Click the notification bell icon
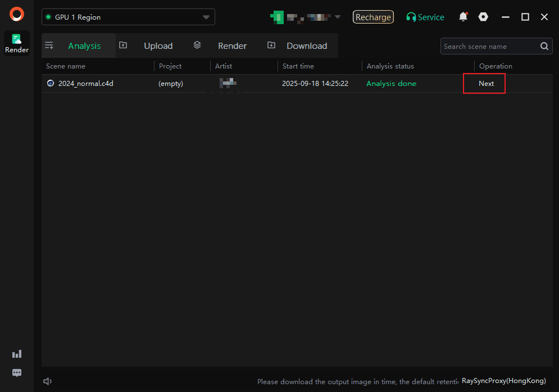 click(x=463, y=17)
